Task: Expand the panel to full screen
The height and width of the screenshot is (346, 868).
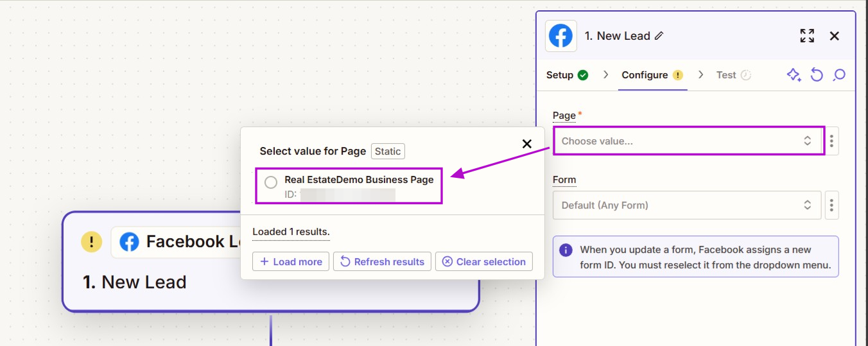Action: tap(807, 36)
